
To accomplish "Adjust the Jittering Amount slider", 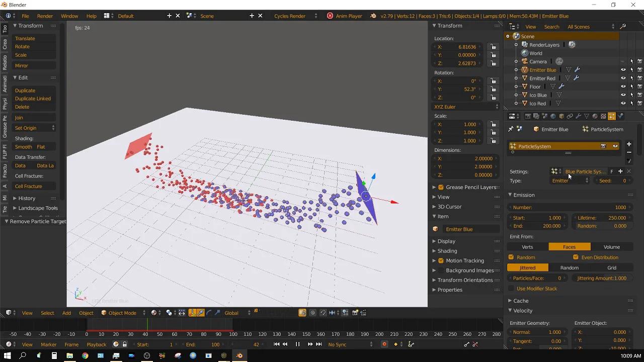I will (x=602, y=278).
